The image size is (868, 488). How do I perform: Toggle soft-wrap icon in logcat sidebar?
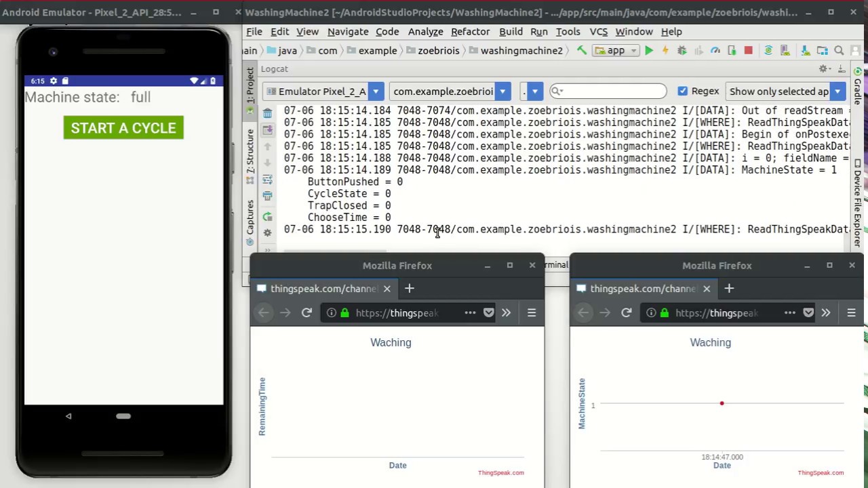(267, 180)
